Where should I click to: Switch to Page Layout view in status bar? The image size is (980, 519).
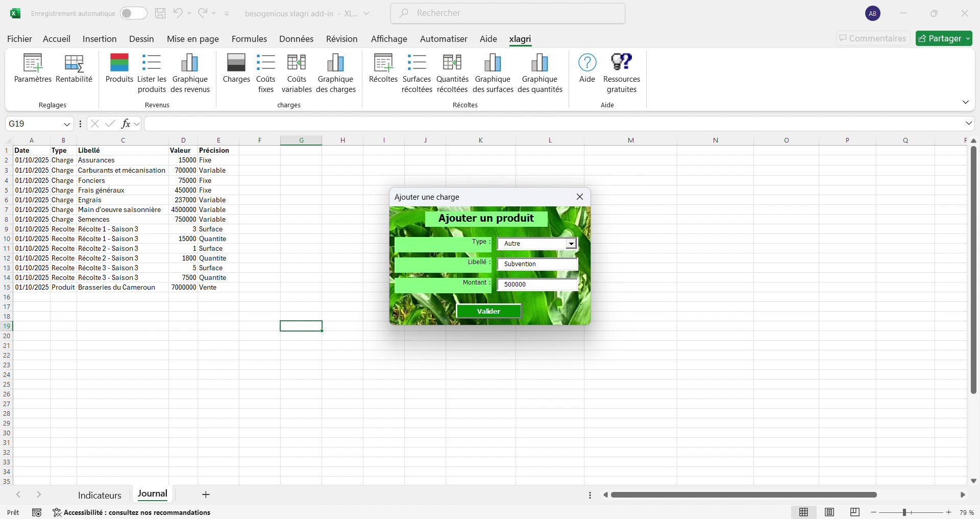point(829,512)
